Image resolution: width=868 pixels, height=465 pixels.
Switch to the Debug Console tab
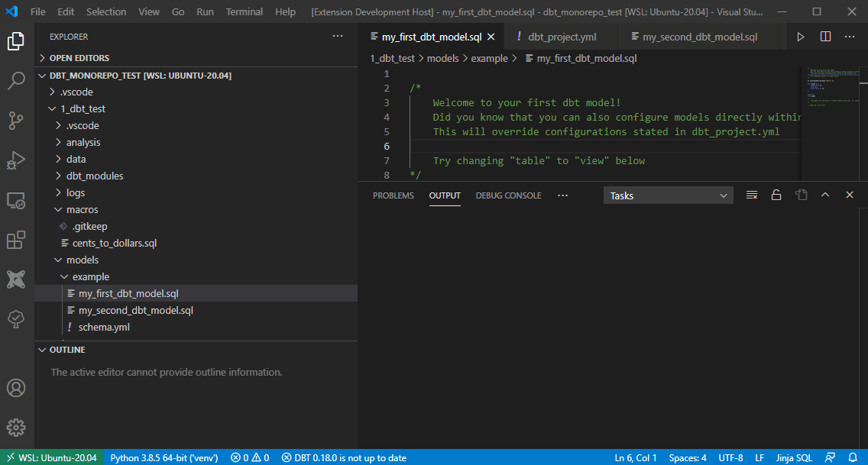(508, 195)
